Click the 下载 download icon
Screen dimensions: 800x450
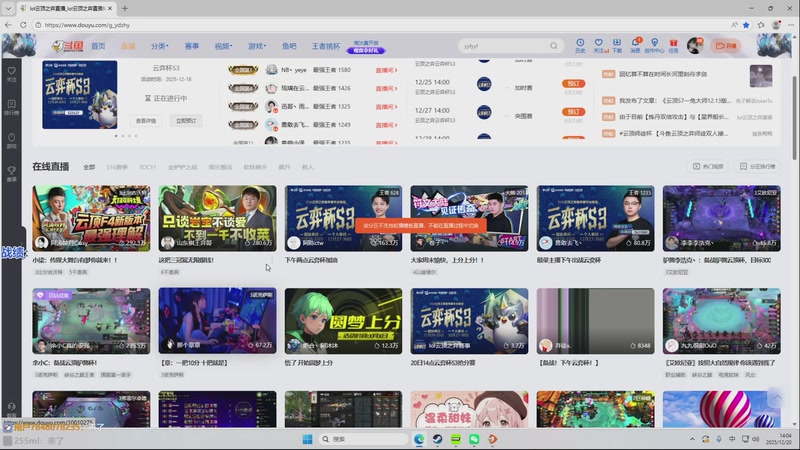(x=617, y=45)
